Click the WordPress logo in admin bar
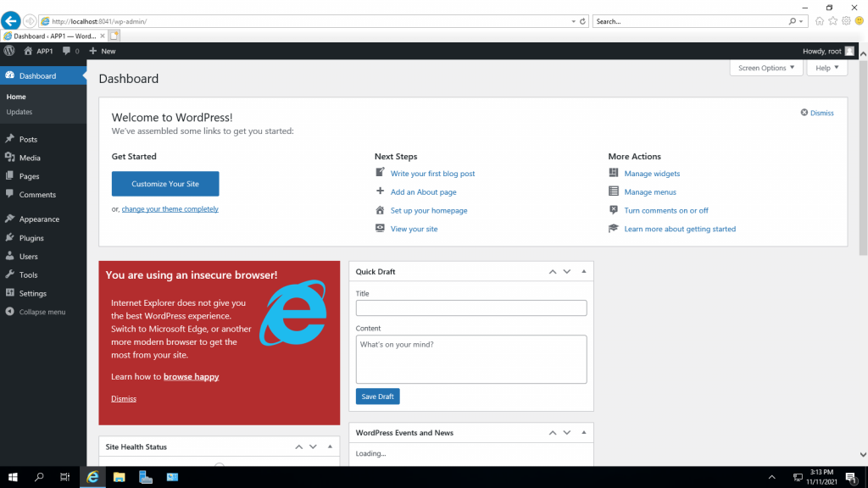868x488 pixels. pos(9,51)
